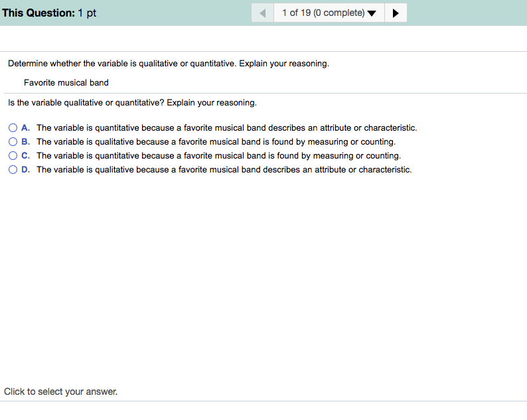Choose radio option D qualitative attribute
The image size is (527, 420).
tap(13, 170)
